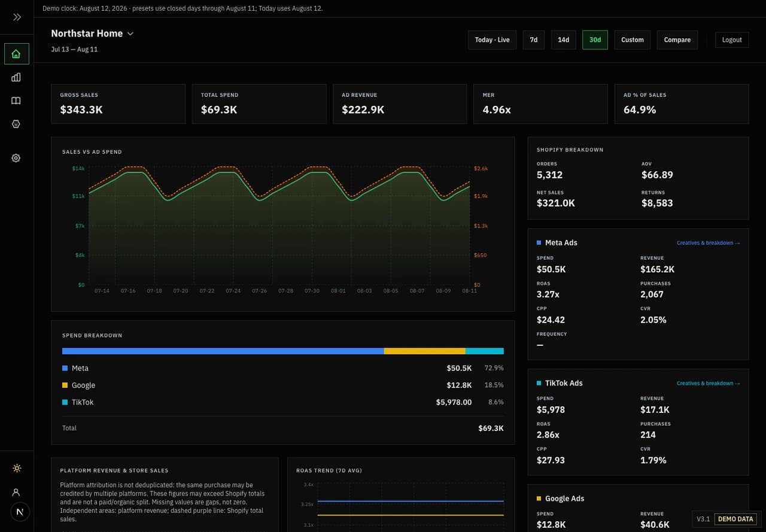
Task: Select the Today · Live range
Action: tap(492, 40)
